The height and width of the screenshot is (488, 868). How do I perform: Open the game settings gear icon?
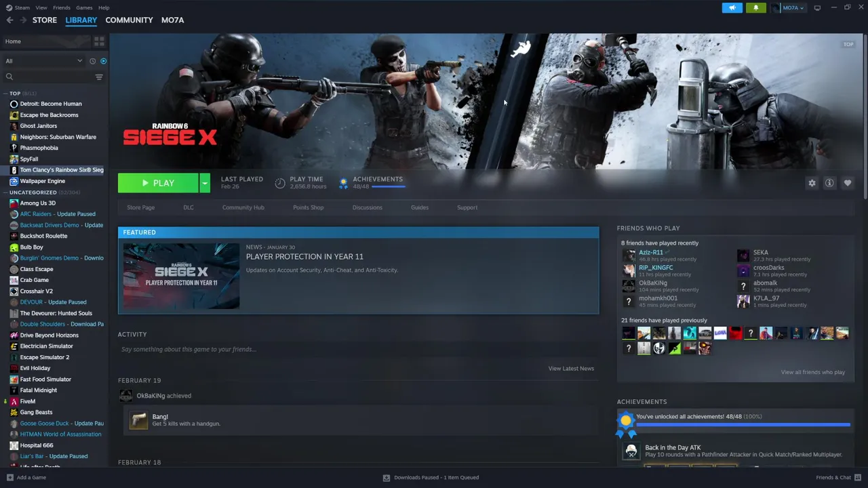(812, 183)
